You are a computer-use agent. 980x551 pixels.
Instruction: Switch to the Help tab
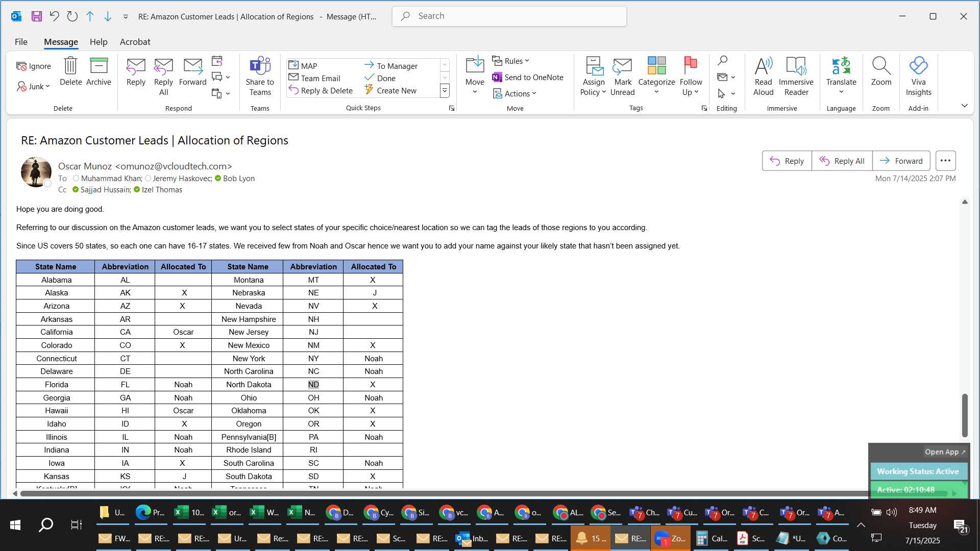(99, 42)
